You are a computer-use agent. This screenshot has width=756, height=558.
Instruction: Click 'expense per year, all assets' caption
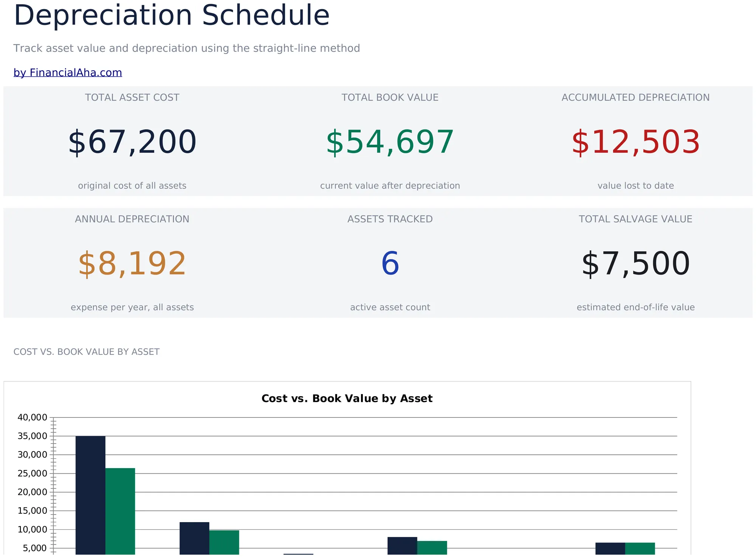pos(132,307)
